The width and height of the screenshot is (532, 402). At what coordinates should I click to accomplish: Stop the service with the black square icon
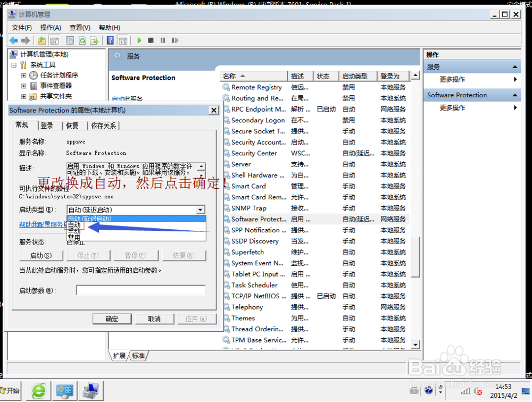pos(152,40)
